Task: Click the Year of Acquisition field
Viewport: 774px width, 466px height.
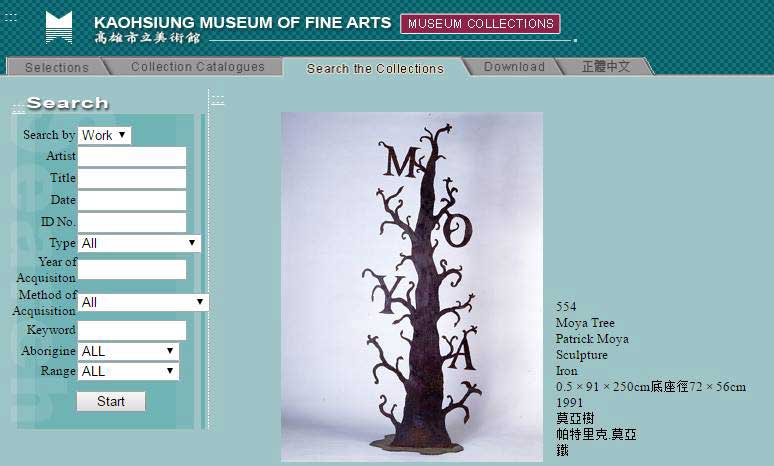Action: (132, 270)
